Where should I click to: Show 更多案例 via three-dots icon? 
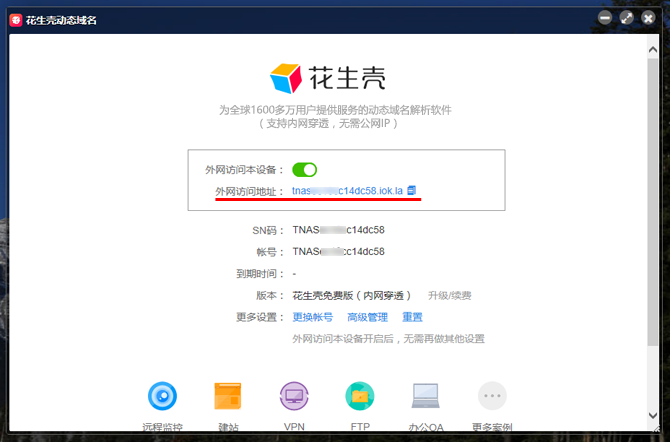point(492,397)
